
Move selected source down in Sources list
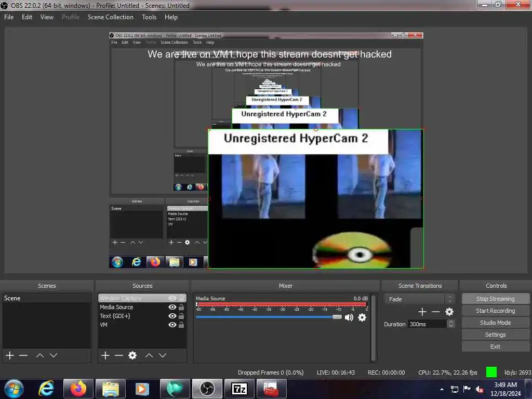[x=163, y=355]
